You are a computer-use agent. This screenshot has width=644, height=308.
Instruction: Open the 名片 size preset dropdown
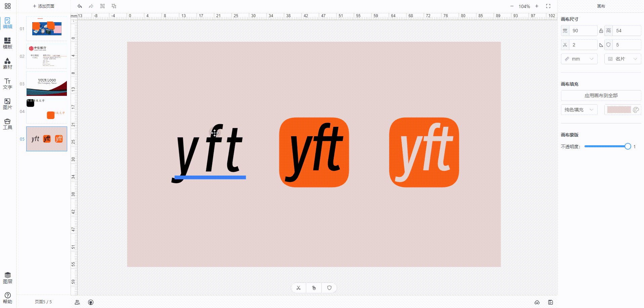click(x=623, y=59)
